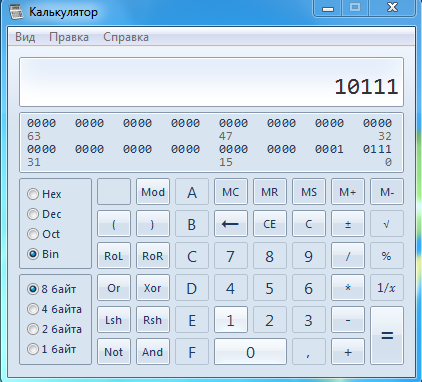Click the Lsh shift left button
Viewport: 422px width, 382px height.
(x=114, y=320)
